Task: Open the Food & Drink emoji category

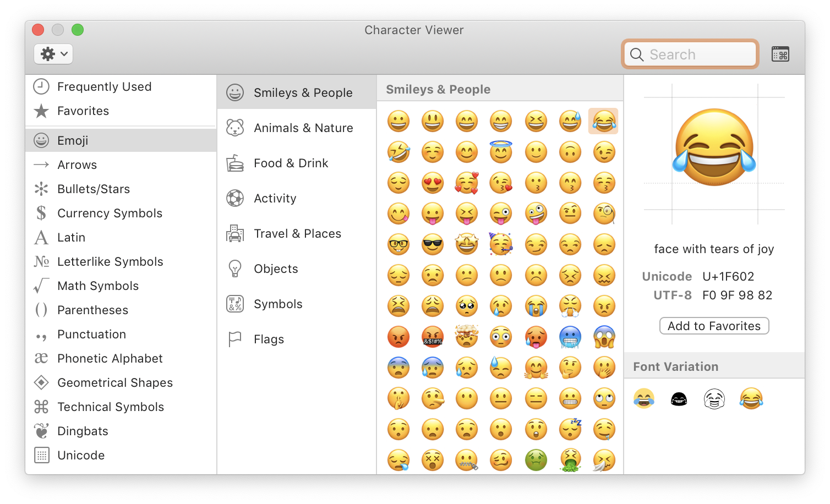Action: click(291, 163)
